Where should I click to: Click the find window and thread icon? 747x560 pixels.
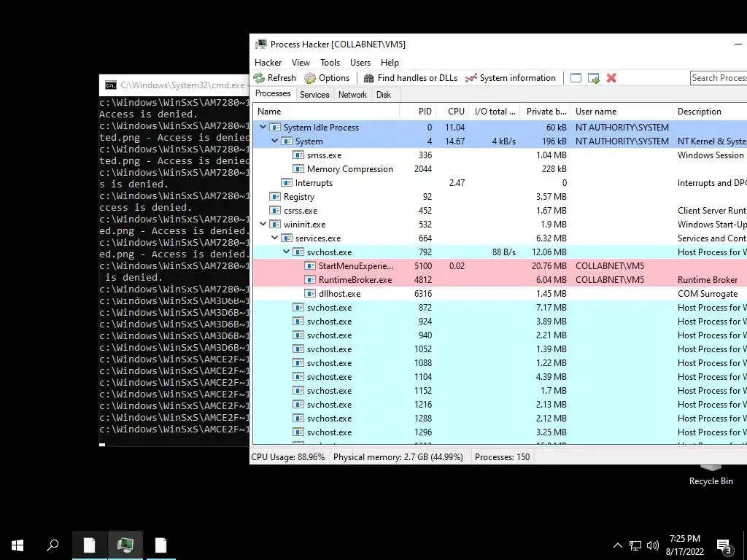click(x=594, y=78)
